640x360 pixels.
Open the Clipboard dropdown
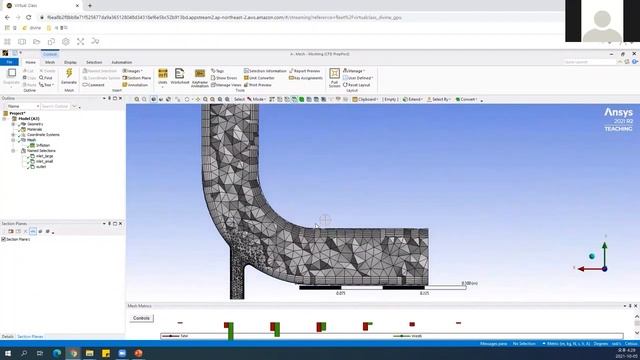[365, 99]
